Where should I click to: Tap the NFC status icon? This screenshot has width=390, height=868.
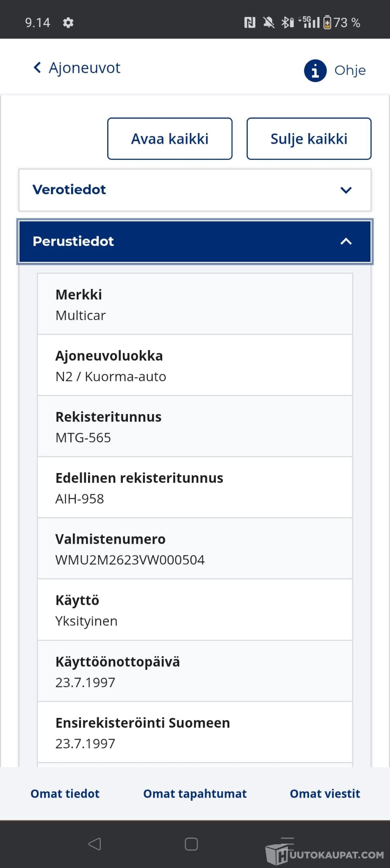pos(250,22)
